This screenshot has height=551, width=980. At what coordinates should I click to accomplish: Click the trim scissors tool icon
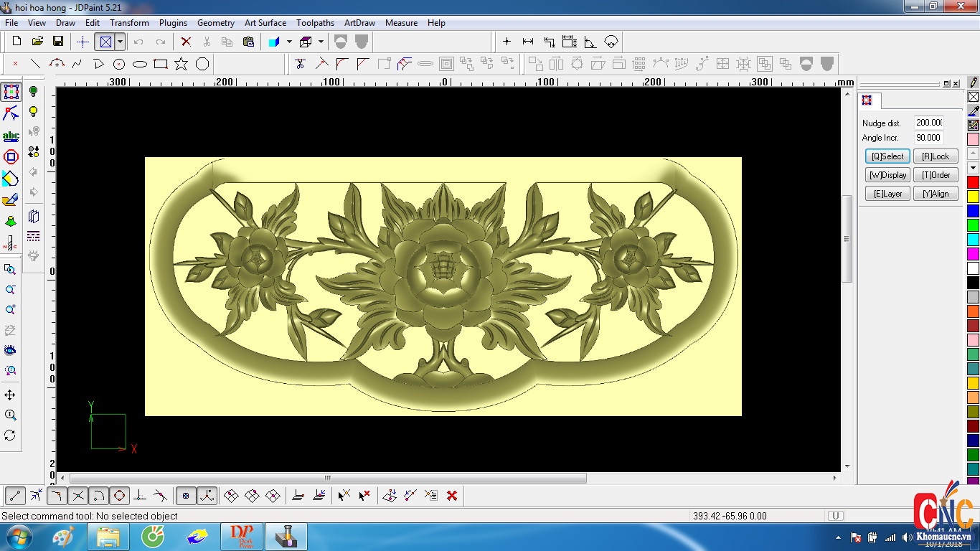(300, 64)
